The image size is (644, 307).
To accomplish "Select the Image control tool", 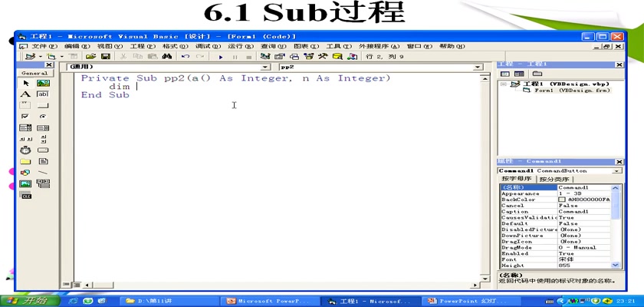I will 26,183.
